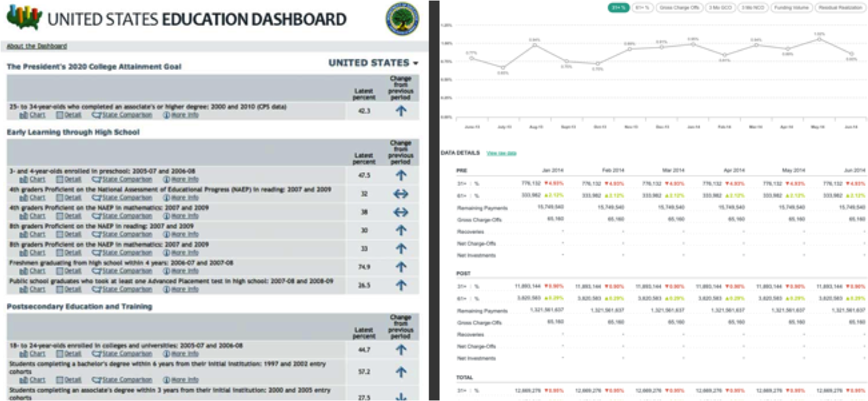Switch to Residual Realization tab
Image resolution: width=868 pixels, height=401 pixels.
(839, 8)
